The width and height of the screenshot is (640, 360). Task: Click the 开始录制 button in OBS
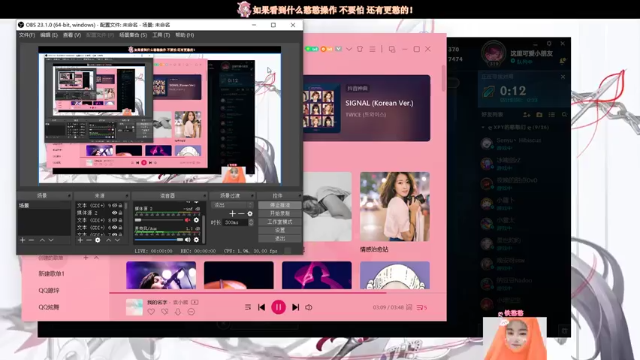(x=280, y=213)
